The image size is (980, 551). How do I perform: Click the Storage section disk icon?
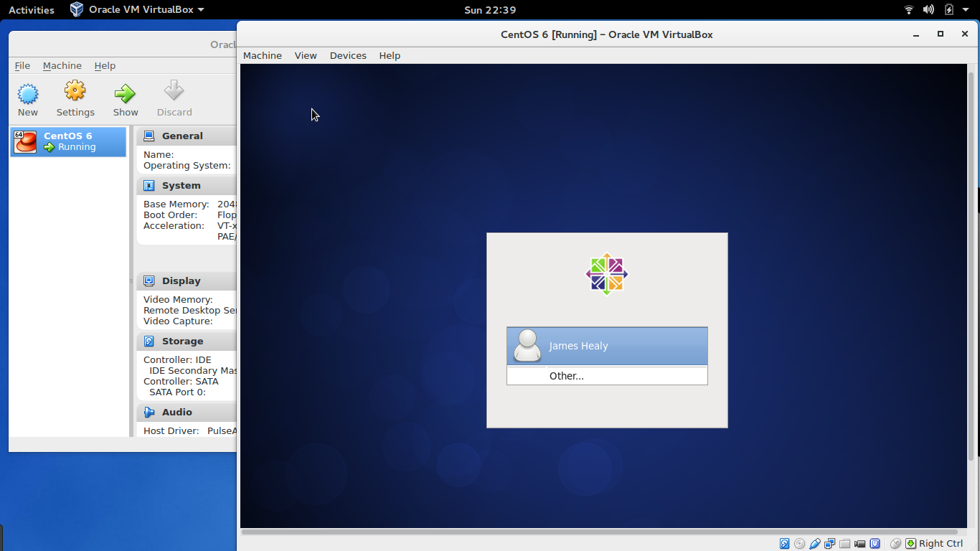[149, 341]
